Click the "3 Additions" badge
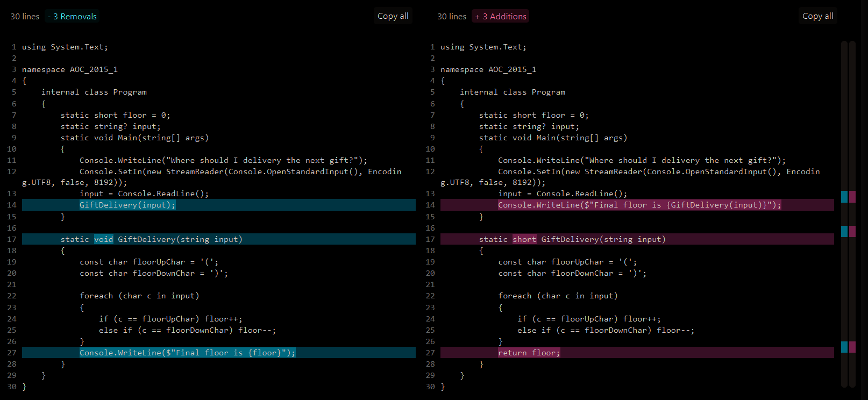The height and width of the screenshot is (400, 868). pos(500,17)
